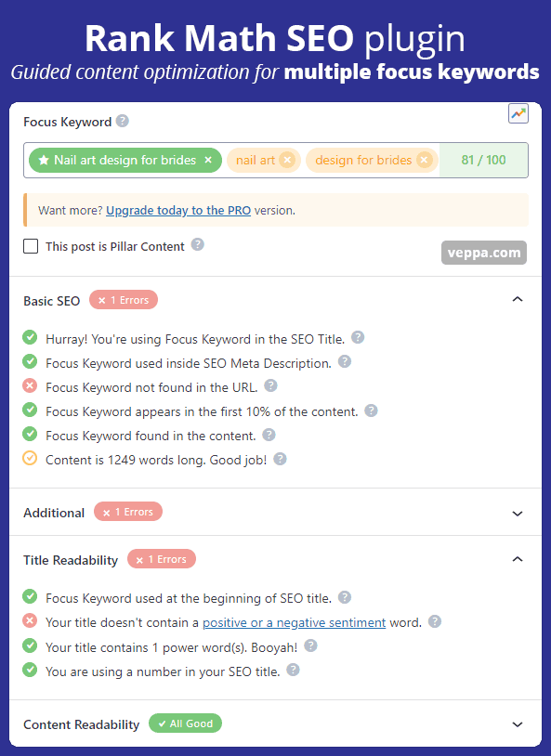
Task: Collapse the Title Readability section
Action: (x=518, y=559)
